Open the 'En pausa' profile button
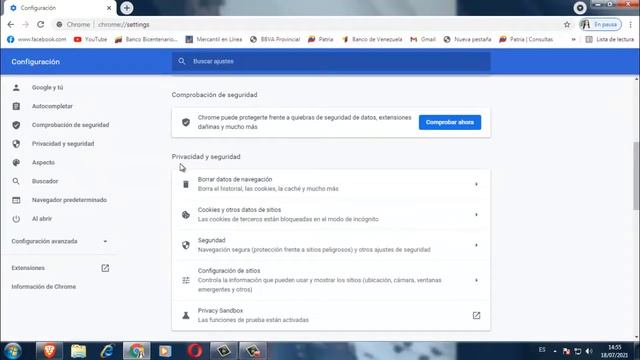This screenshot has height=360, width=640. pos(600,24)
